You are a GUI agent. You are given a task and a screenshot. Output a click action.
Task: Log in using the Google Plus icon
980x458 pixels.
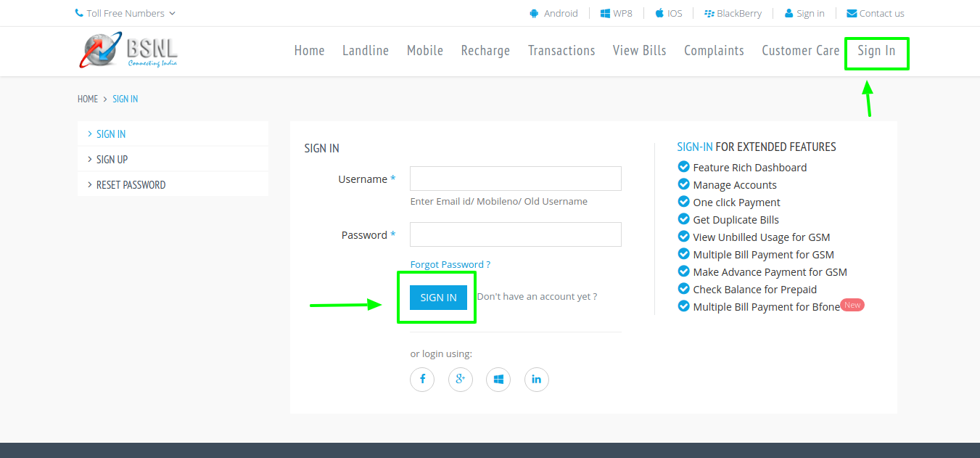pos(461,379)
